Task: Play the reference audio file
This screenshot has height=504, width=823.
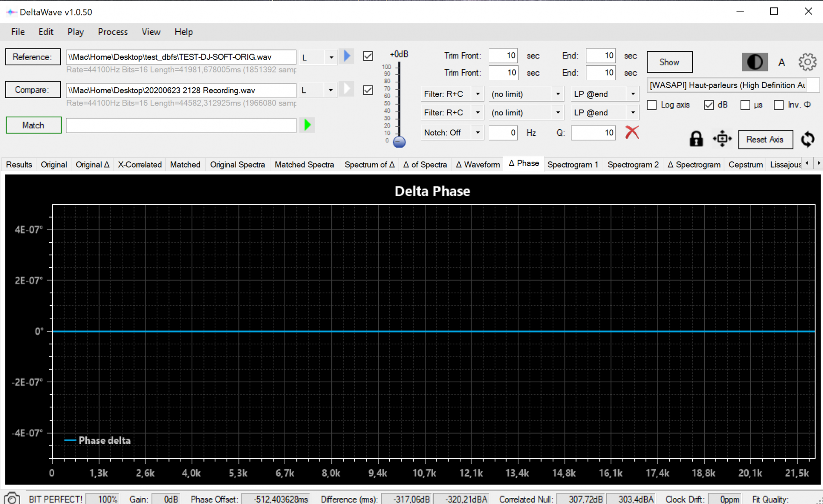Action: pyautogui.click(x=347, y=56)
